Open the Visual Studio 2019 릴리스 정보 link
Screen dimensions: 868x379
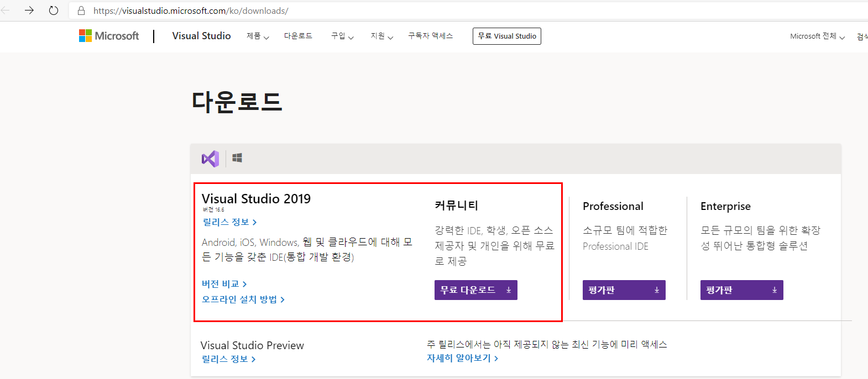click(x=229, y=222)
